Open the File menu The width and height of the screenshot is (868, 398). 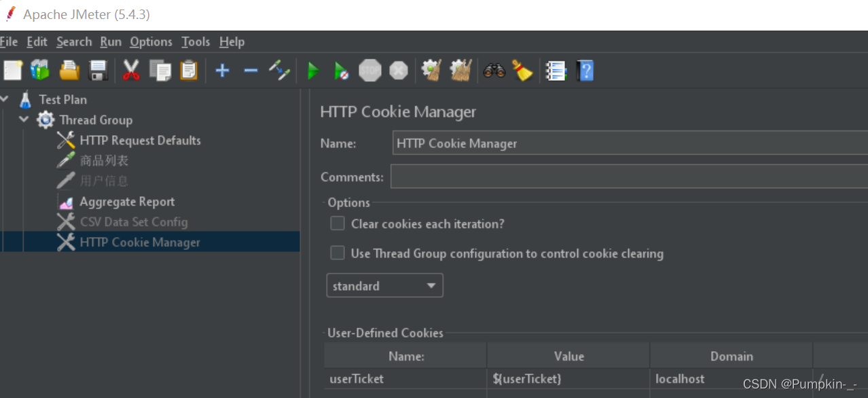9,41
